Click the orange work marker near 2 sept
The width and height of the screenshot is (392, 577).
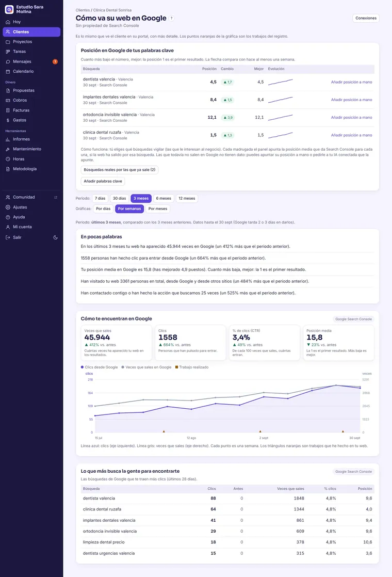point(260,431)
